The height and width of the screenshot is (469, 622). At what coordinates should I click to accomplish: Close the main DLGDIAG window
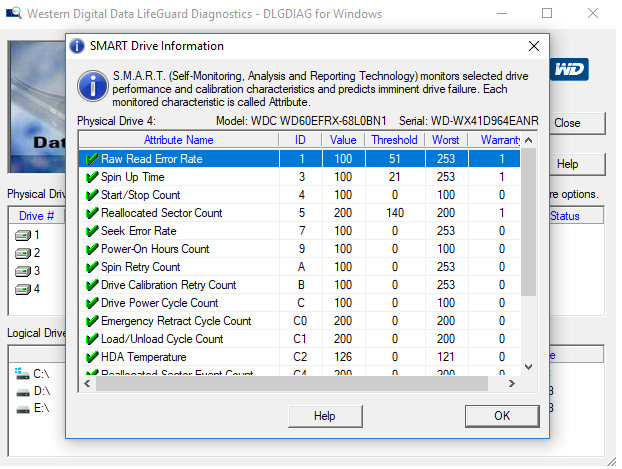[593, 13]
